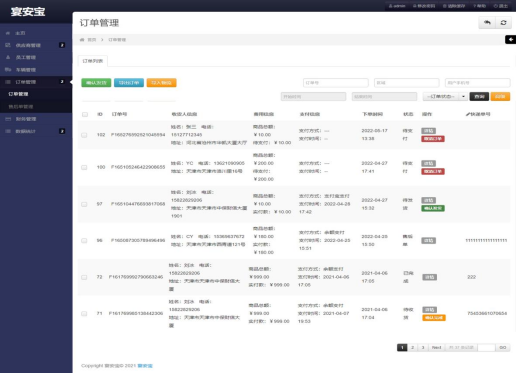Screen dimensions: 516x373
Task: Click the green 确认发货 toolbar button
Action: [x=96, y=83]
